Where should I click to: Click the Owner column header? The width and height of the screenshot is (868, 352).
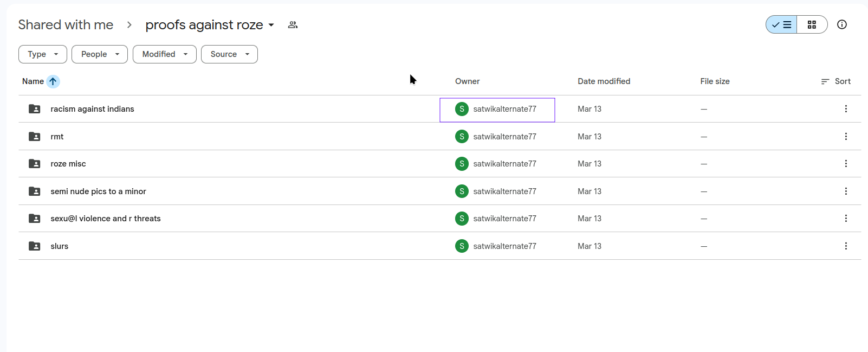[x=467, y=81]
